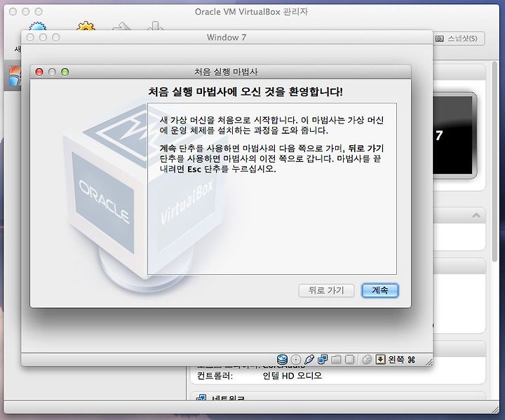Screen dimensions: 505x420
Task: Click the Manager window resize grip corner
Action: point(496,409)
